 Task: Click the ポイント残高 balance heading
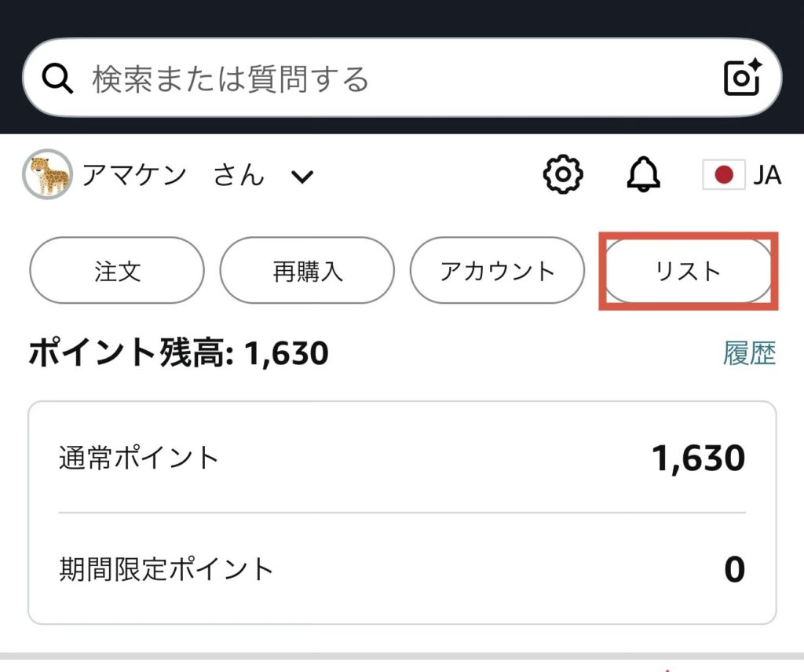[x=178, y=354]
